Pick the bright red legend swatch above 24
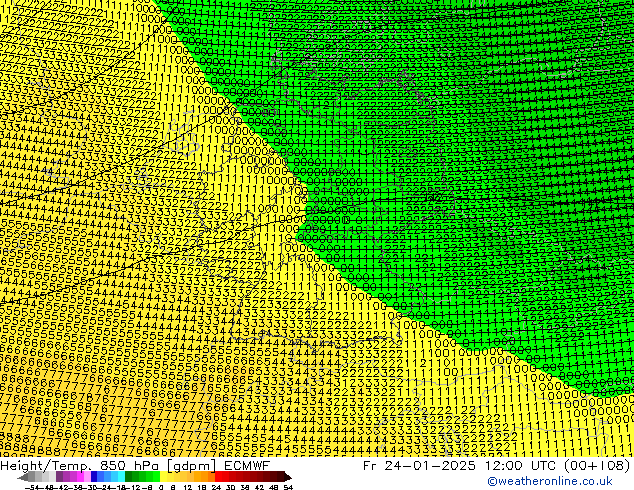 pyautogui.click(x=218, y=477)
